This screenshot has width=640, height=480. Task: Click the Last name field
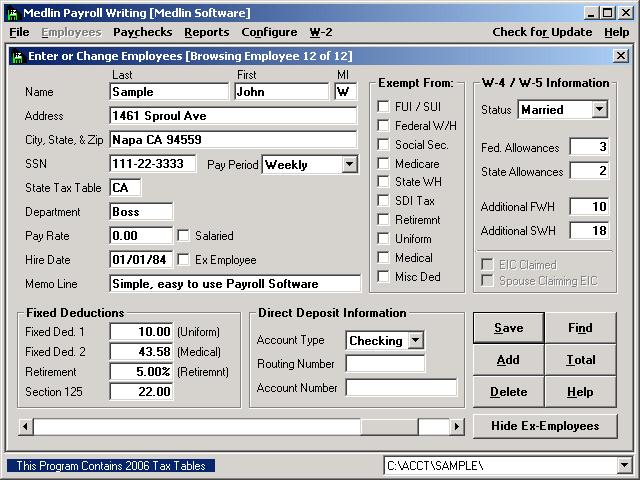point(169,92)
